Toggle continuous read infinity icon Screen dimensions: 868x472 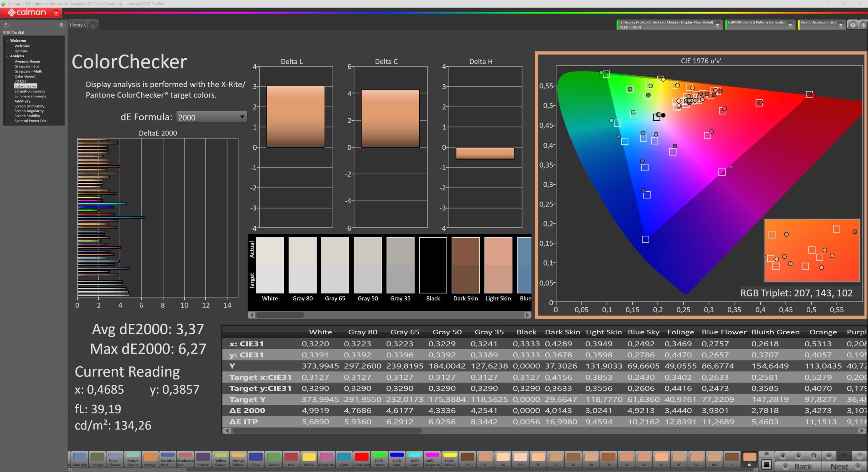[829, 456]
